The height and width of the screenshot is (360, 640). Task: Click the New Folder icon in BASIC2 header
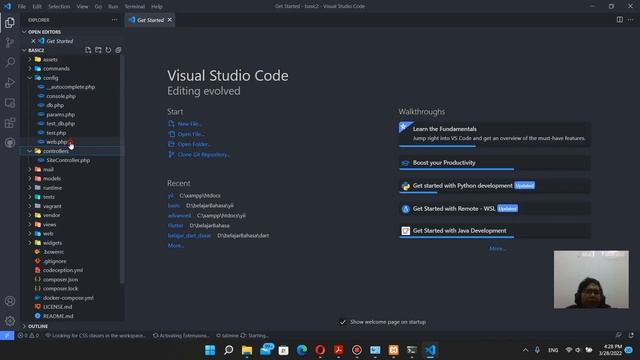point(98,50)
